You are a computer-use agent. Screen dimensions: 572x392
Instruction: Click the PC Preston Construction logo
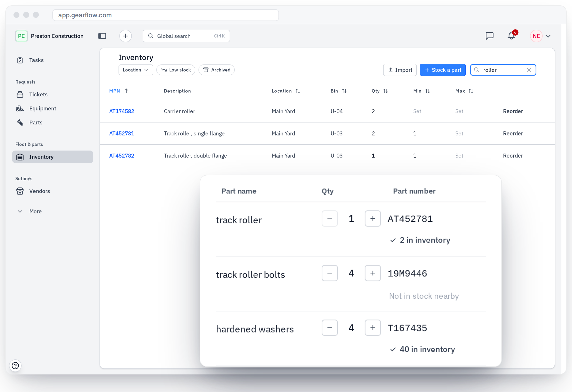coord(21,36)
